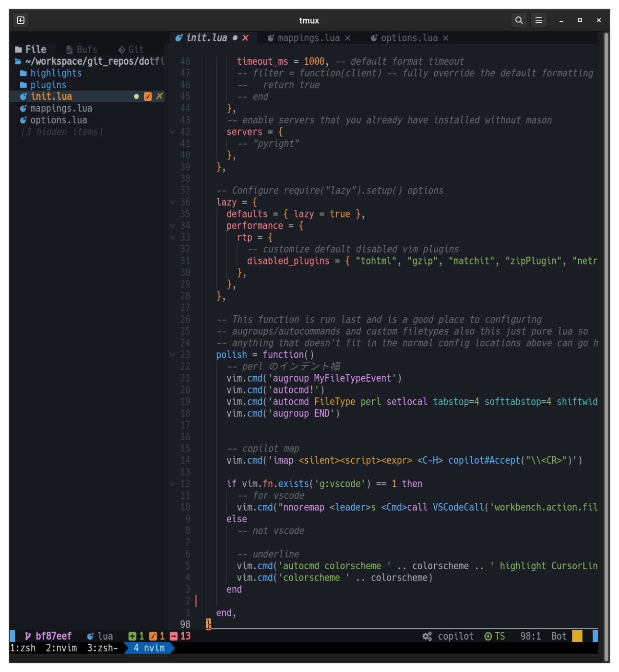619x672 pixels.
Task: Open mappings.lua in the file tree
Action: point(61,108)
